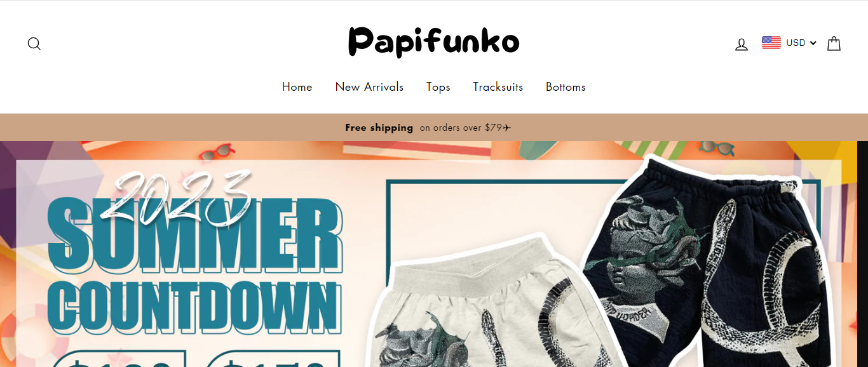Click the airplane icon after $79
Screen dimensions: 868x367
507,128
